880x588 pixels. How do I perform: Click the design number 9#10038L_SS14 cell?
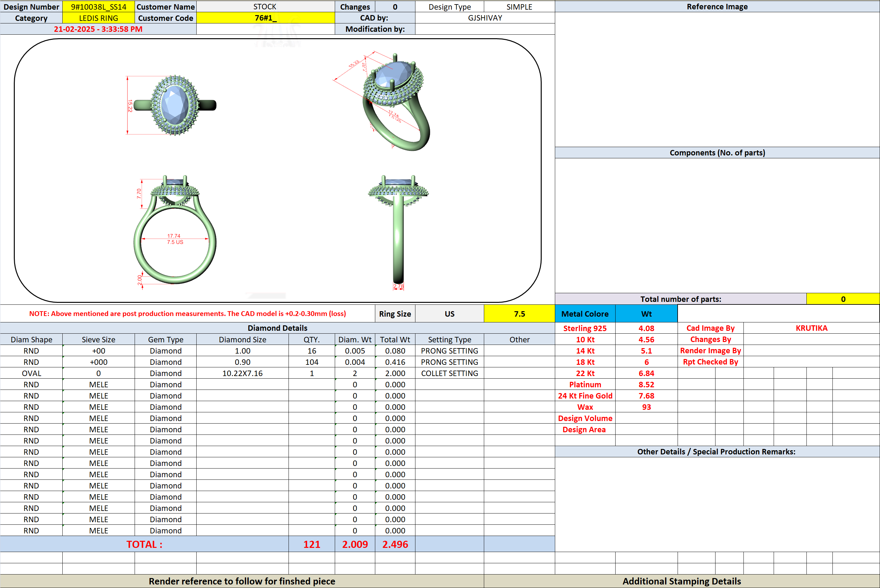[98, 7]
